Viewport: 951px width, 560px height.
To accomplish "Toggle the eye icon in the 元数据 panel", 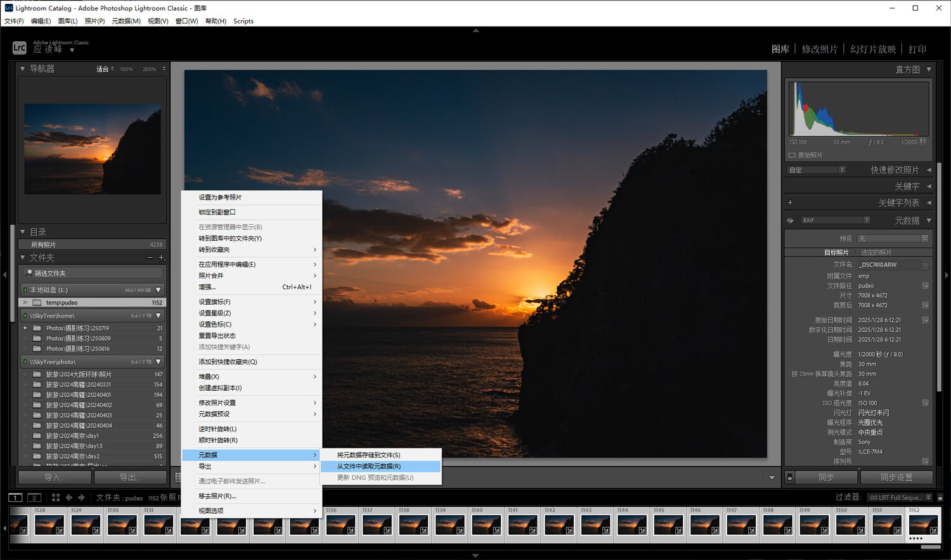I will pyautogui.click(x=790, y=220).
